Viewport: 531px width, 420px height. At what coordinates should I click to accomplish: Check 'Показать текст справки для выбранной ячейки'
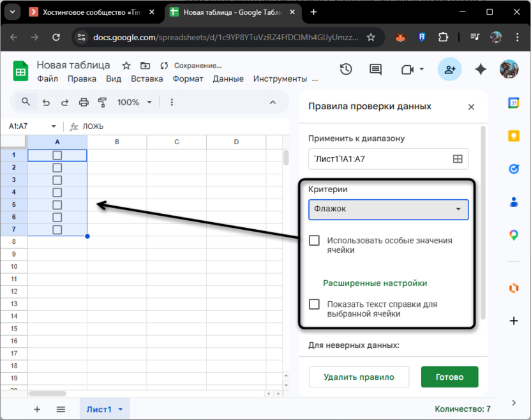point(314,304)
